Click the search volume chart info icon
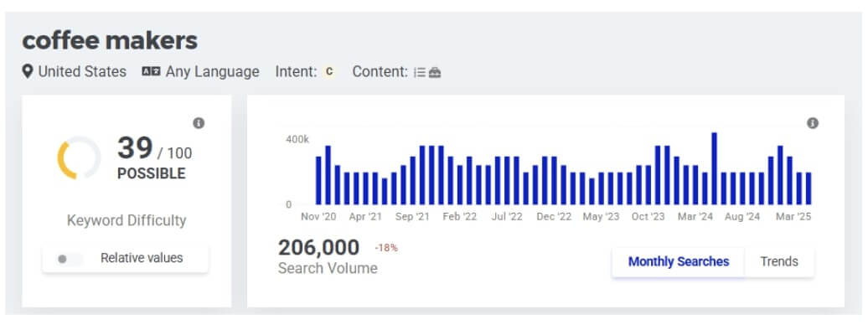This screenshot has height=325, width=868. [812, 123]
